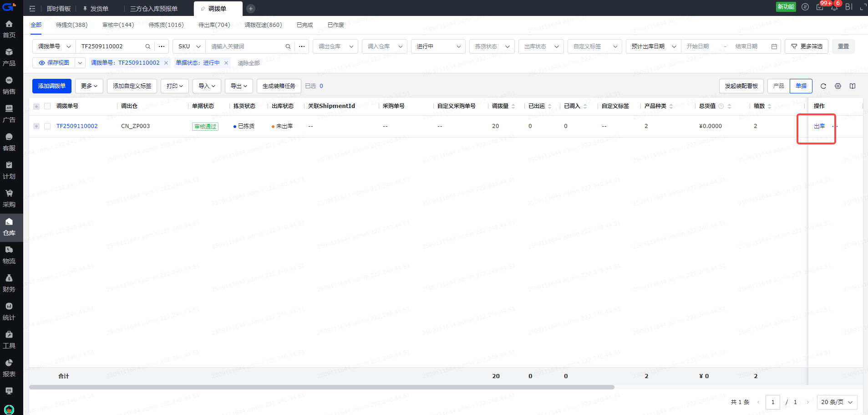This screenshot has width=868, height=415.
Task: Expand 打印 print dropdown
Action: point(175,86)
